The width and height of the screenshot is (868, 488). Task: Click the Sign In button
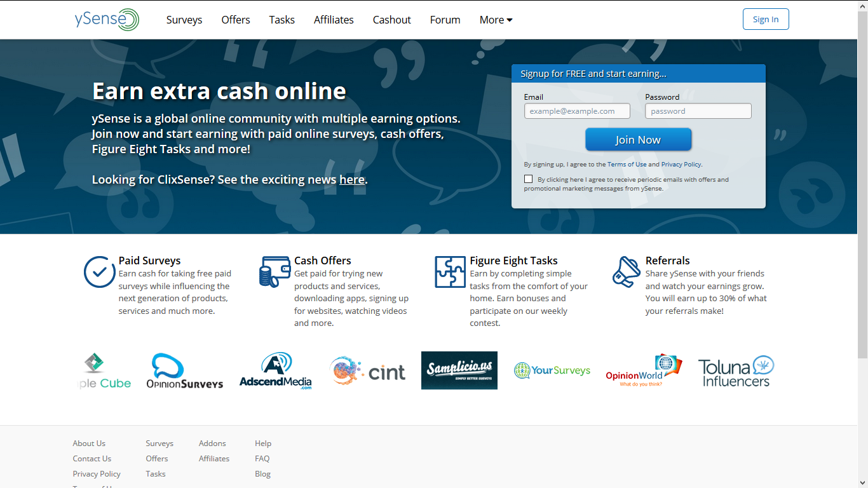(x=766, y=19)
